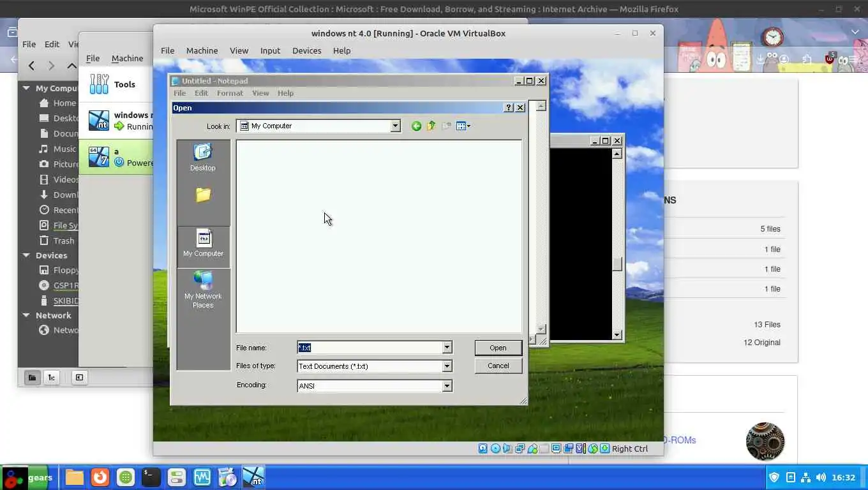Click file manager Forward arrow
868x490 pixels.
[52, 65]
